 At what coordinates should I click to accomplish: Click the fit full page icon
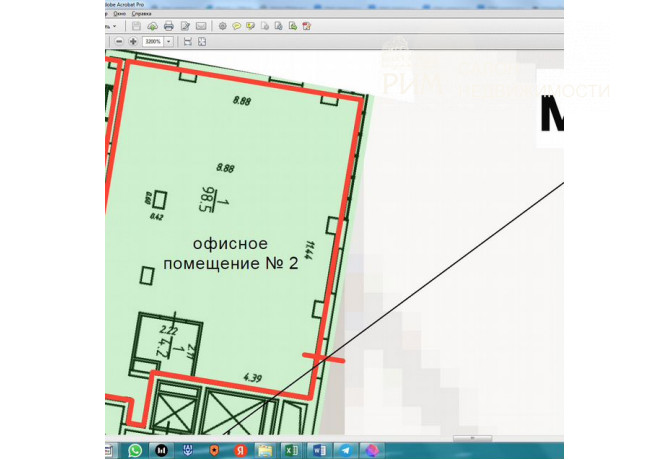pos(202,42)
